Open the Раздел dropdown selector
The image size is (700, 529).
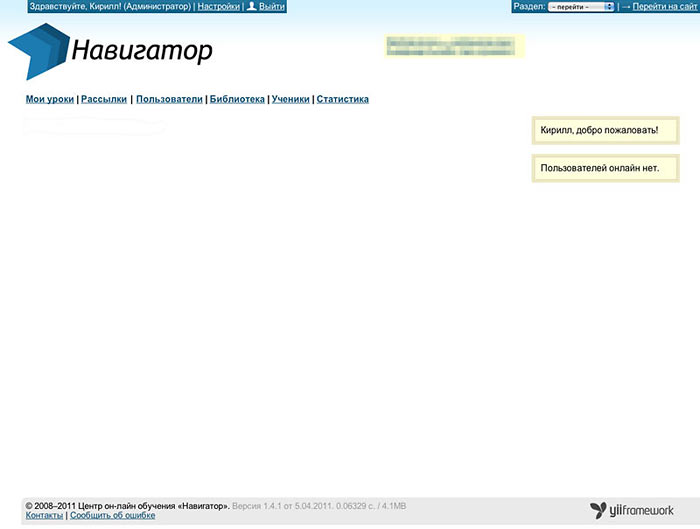click(581, 6)
